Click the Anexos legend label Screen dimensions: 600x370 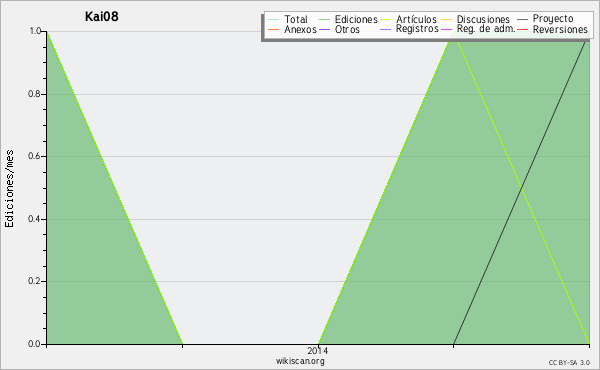coord(300,29)
